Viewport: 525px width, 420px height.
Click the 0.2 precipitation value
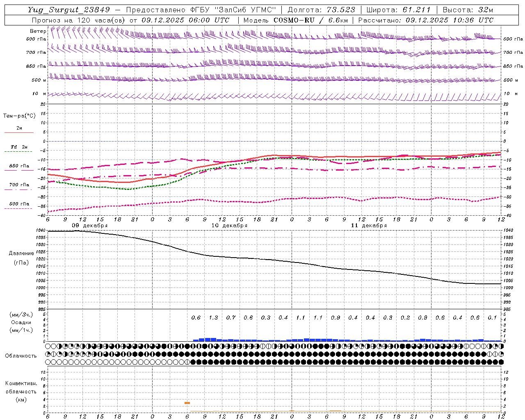[x=405, y=318]
